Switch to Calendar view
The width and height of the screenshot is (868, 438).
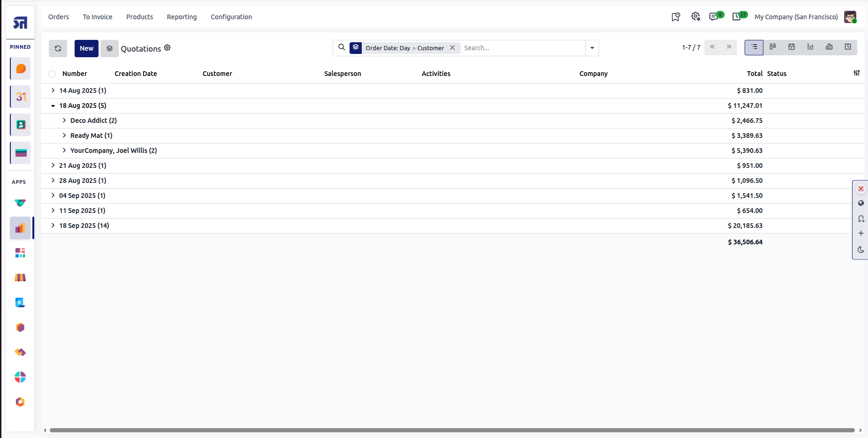pos(792,47)
